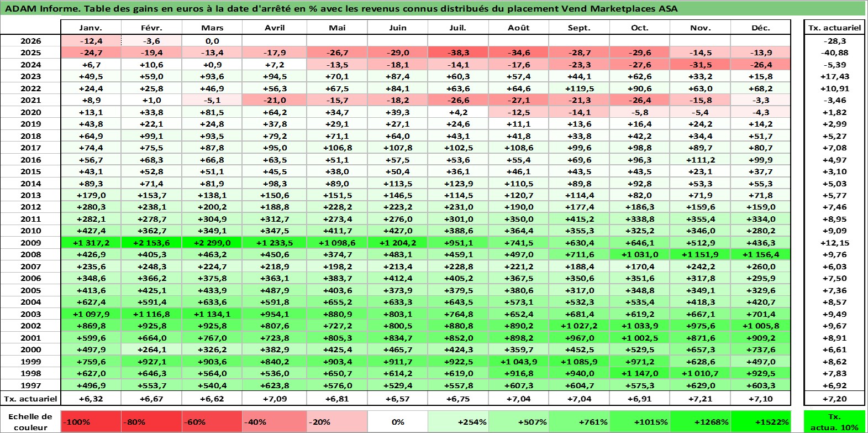
Task: Select the +1522% green color scale swatch
Action: (x=760, y=421)
